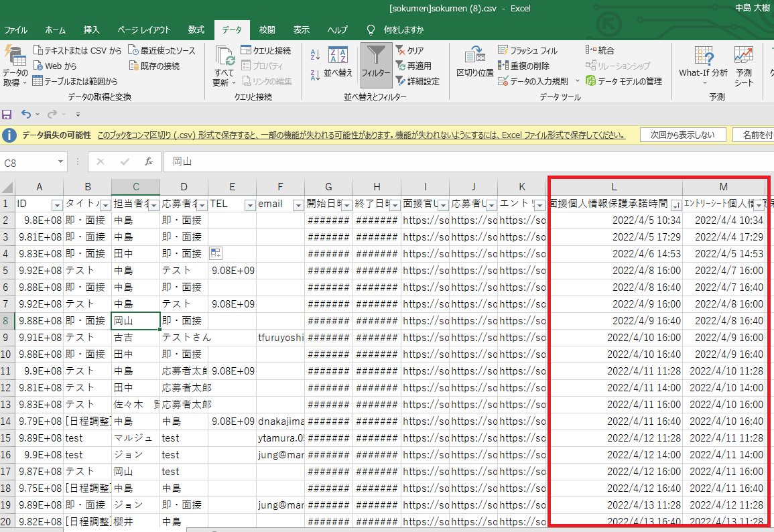Viewport: 774px width, 532px height.
Task: Open the filter dropdown on TEL column
Action: coord(249,204)
